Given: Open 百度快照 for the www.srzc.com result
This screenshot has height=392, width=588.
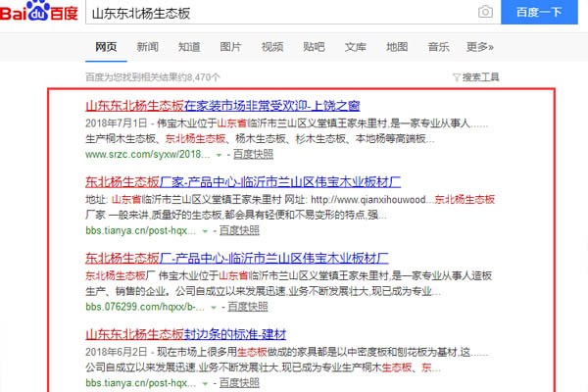Looking at the screenshot, I should 253,154.
